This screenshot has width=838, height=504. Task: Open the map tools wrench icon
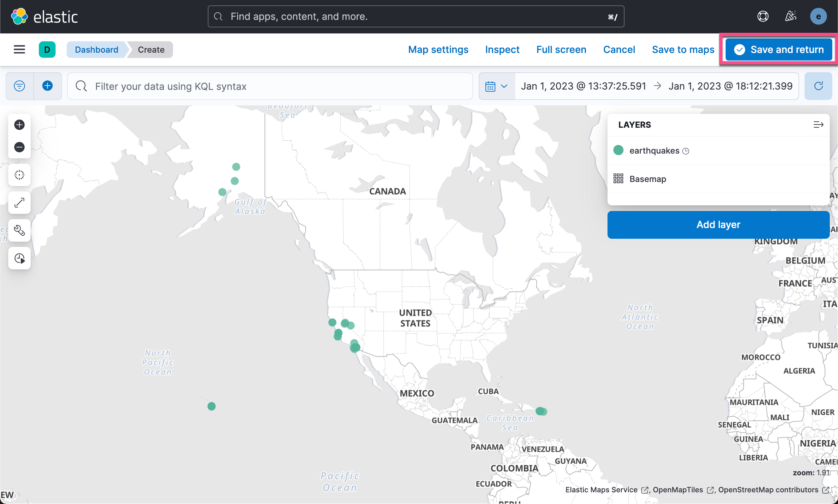19,230
